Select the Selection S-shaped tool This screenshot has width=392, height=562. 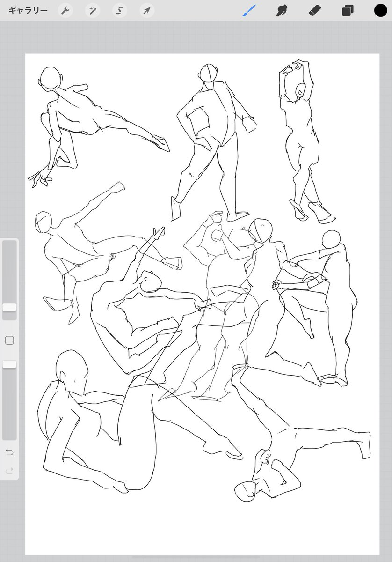click(120, 10)
